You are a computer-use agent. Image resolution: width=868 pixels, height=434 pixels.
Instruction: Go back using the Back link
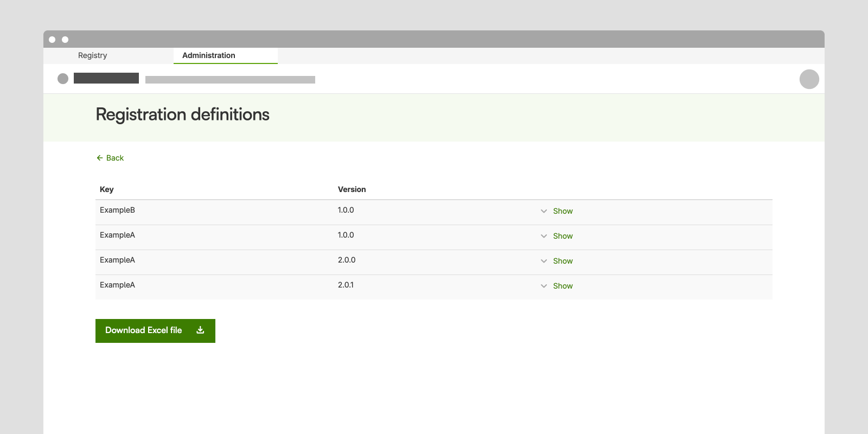tap(110, 158)
